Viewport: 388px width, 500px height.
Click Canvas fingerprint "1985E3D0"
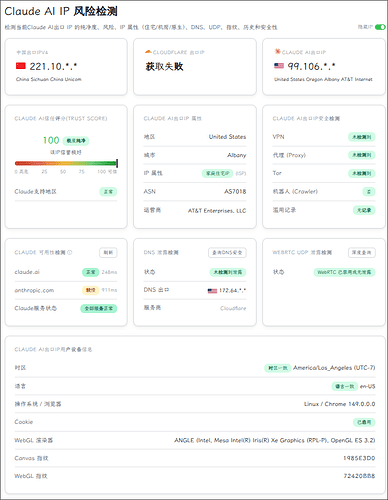tap(359, 458)
